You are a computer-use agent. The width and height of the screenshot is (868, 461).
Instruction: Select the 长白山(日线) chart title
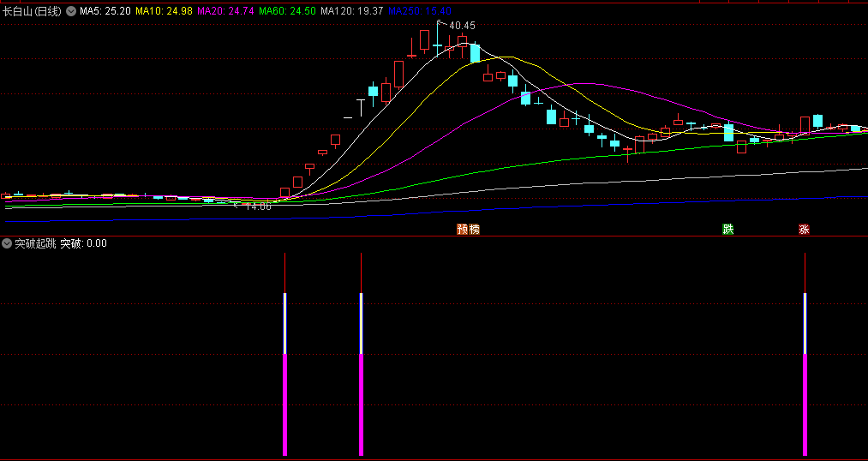(x=33, y=11)
